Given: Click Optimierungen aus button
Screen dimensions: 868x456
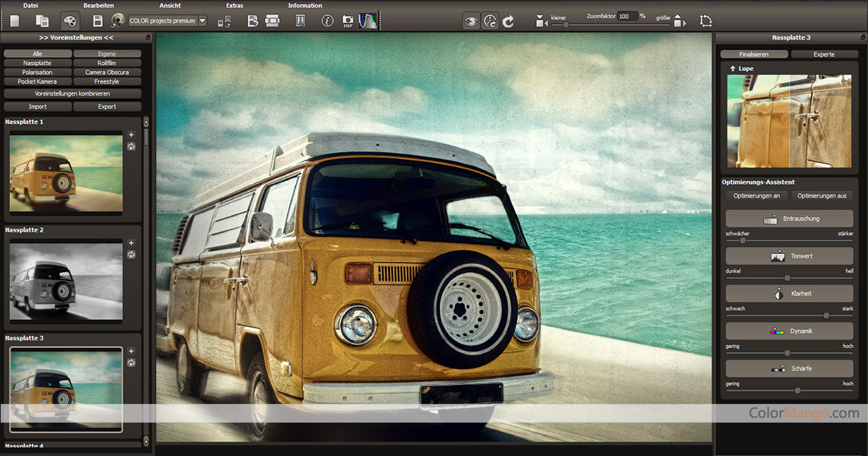Looking at the screenshot, I should coord(822,195).
